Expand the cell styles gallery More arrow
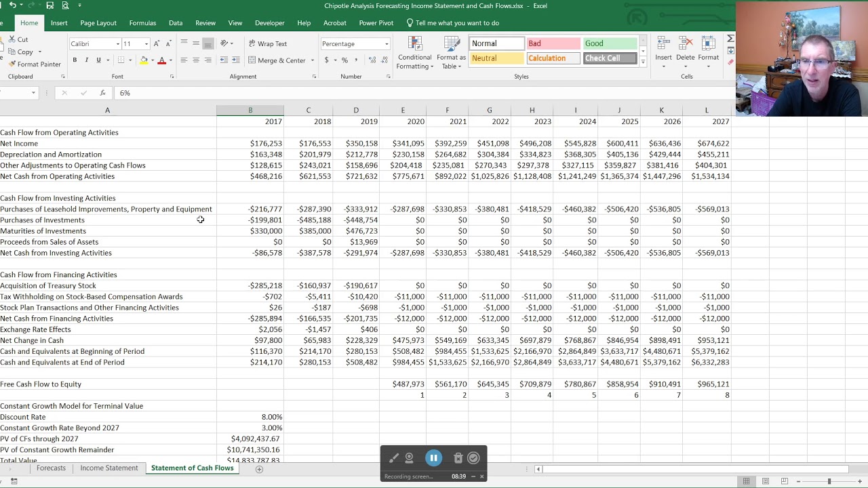Screen dimensions: 868x488 [643, 62]
